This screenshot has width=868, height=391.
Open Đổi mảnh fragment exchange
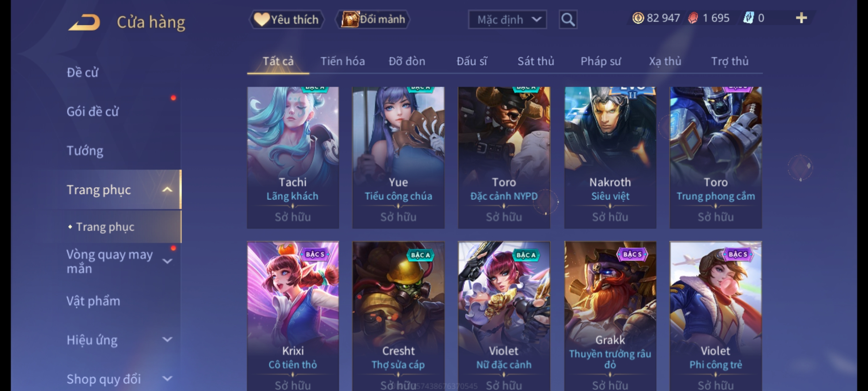(x=373, y=20)
